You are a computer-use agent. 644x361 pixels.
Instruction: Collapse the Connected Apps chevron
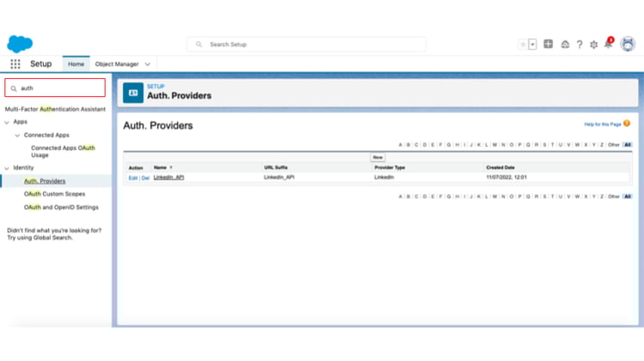(17, 135)
